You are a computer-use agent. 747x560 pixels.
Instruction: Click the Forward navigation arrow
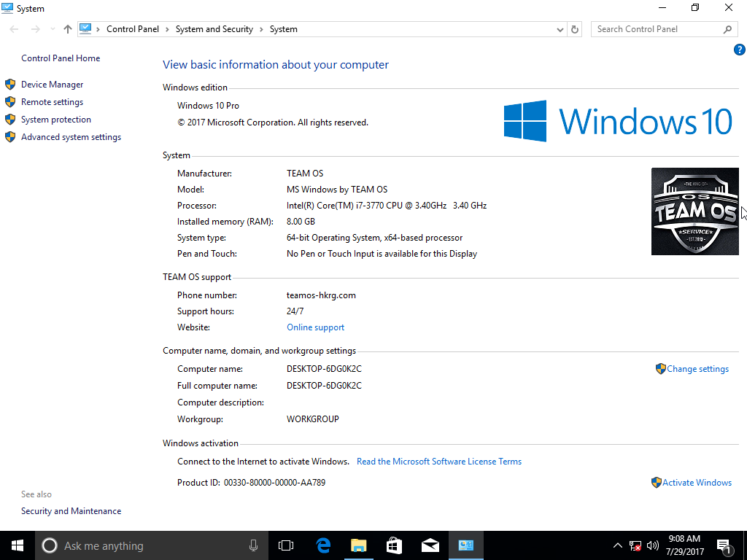[x=35, y=29]
